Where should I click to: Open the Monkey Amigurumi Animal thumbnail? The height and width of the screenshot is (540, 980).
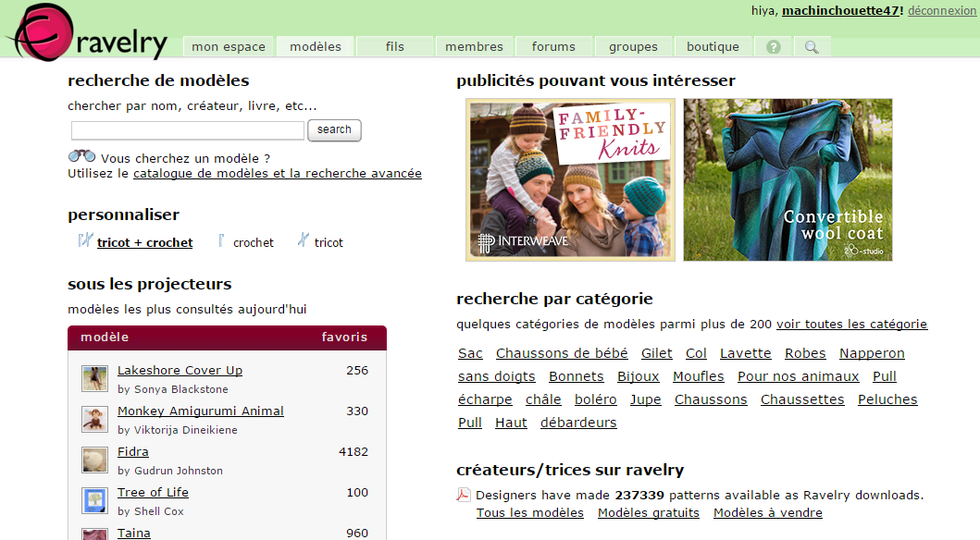click(x=95, y=419)
